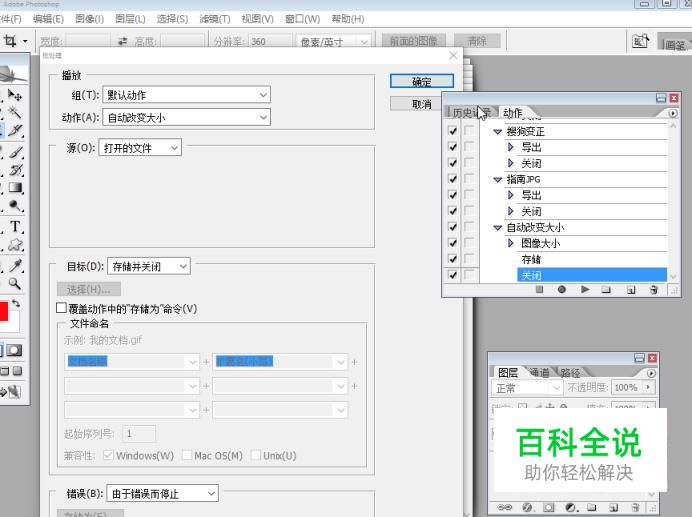
Task: Expand the 图像大小 step details
Action: click(511, 243)
